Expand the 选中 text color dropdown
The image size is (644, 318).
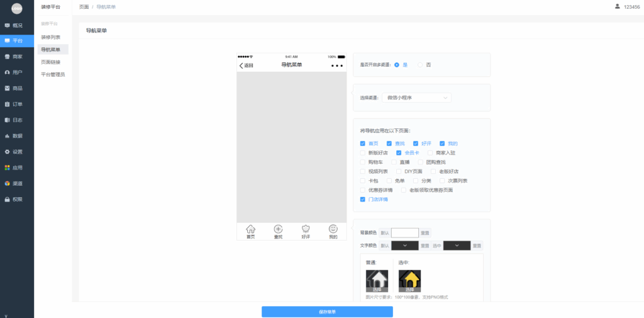tap(457, 246)
